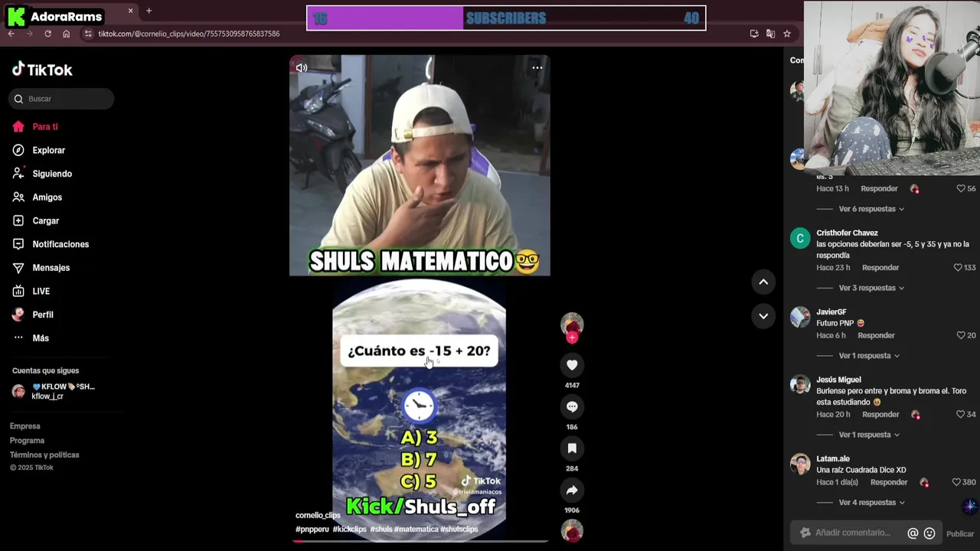This screenshot has height=551, width=980.
Task: Mute the video with the speaker icon
Action: click(x=302, y=67)
